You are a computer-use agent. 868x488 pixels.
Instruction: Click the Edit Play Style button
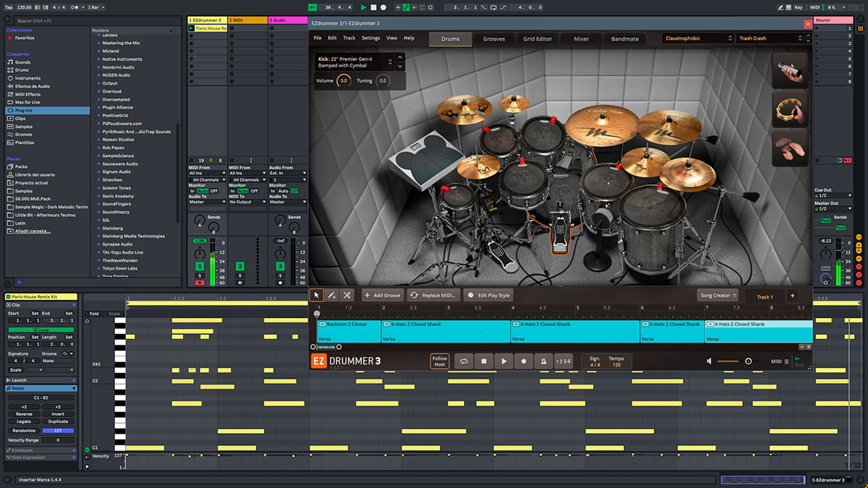[488, 295]
